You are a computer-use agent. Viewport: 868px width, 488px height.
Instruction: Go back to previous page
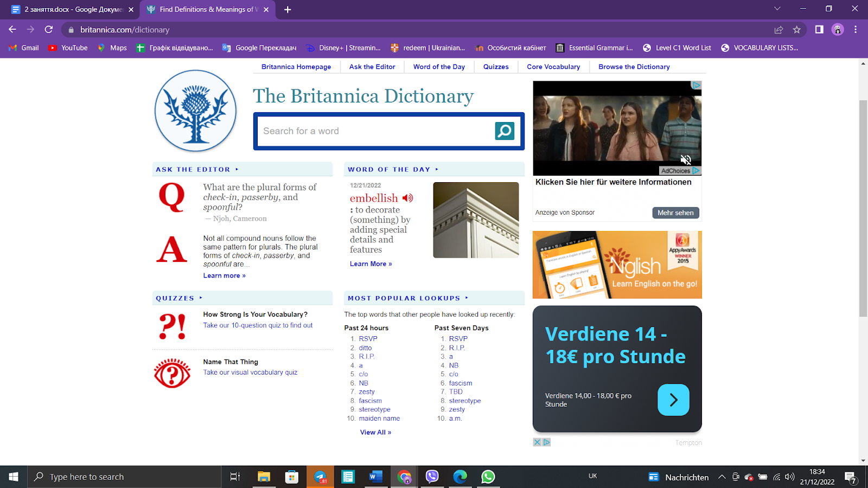click(x=12, y=30)
